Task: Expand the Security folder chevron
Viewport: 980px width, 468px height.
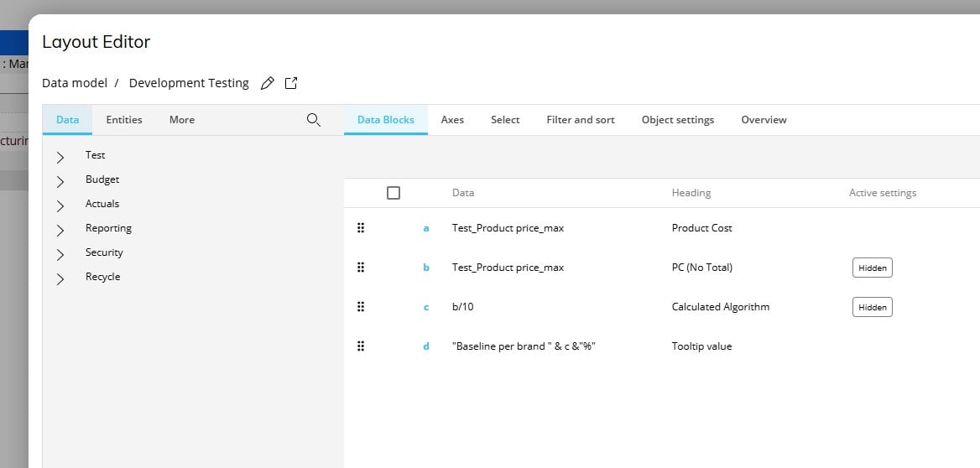Action: [x=60, y=255]
